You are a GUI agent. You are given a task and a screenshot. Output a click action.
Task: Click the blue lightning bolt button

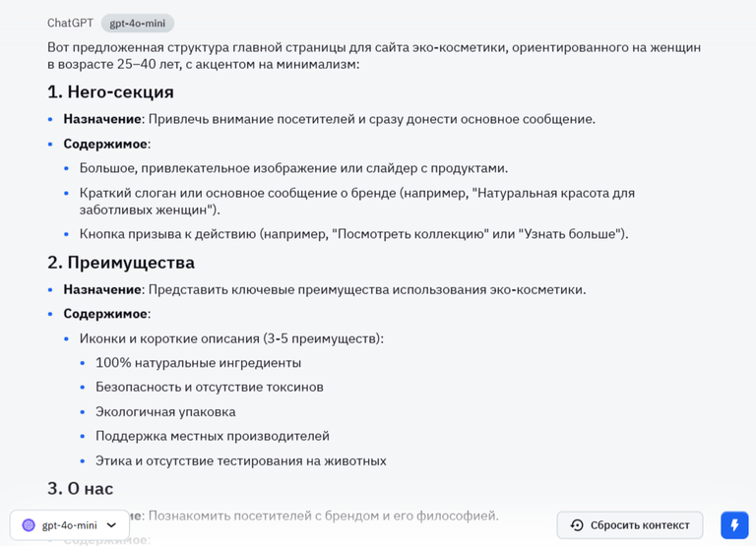click(x=734, y=524)
